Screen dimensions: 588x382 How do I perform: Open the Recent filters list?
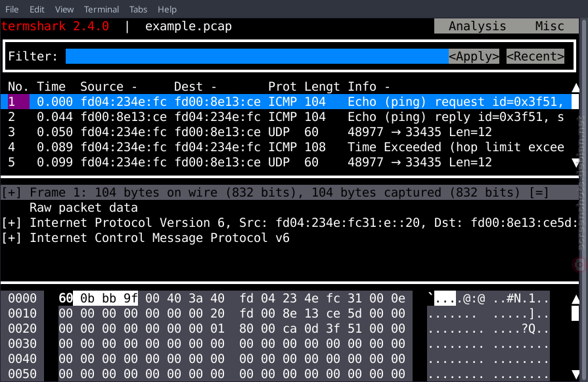tap(535, 57)
